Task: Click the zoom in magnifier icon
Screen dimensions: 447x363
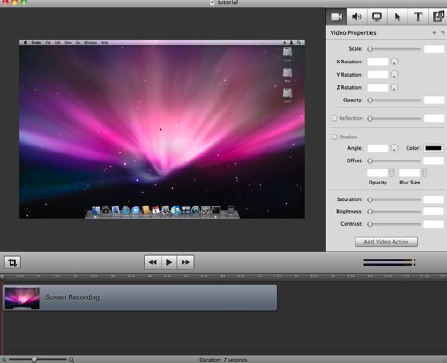Action: click(x=71, y=360)
